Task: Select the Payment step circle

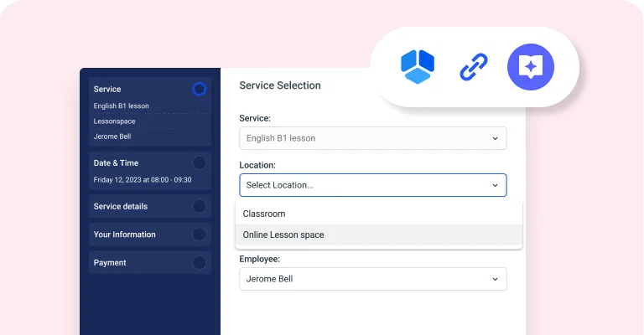Action: (200, 262)
